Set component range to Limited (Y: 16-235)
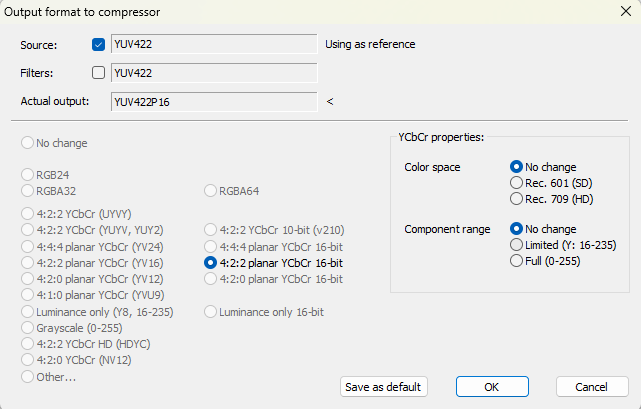This screenshot has height=409, width=641. [x=517, y=245]
